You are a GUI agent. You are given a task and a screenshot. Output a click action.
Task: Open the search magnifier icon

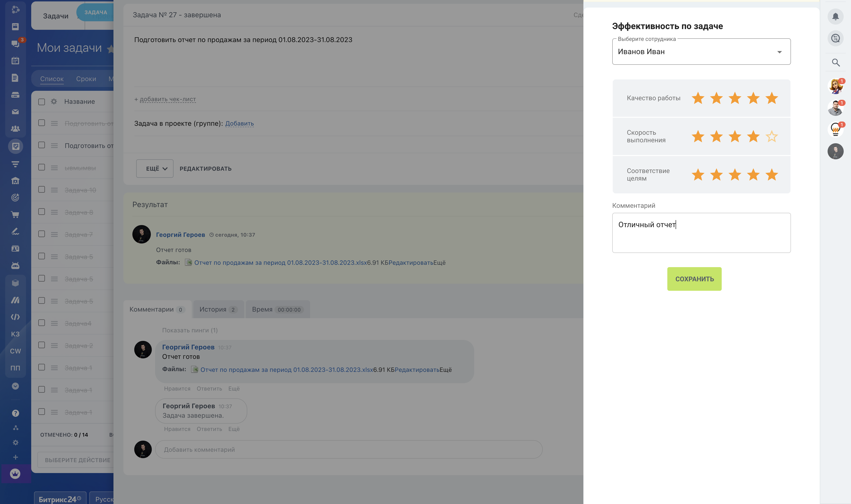836,62
